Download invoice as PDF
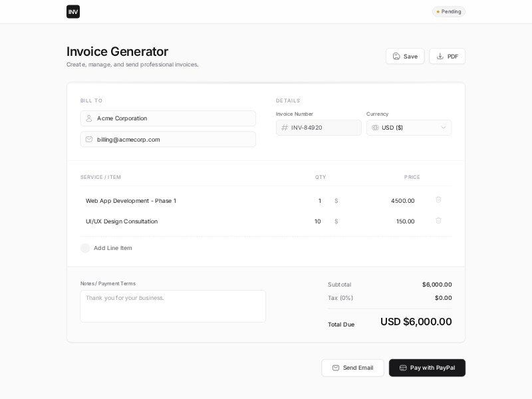Viewport: 532px width, 399px height. 447,57
